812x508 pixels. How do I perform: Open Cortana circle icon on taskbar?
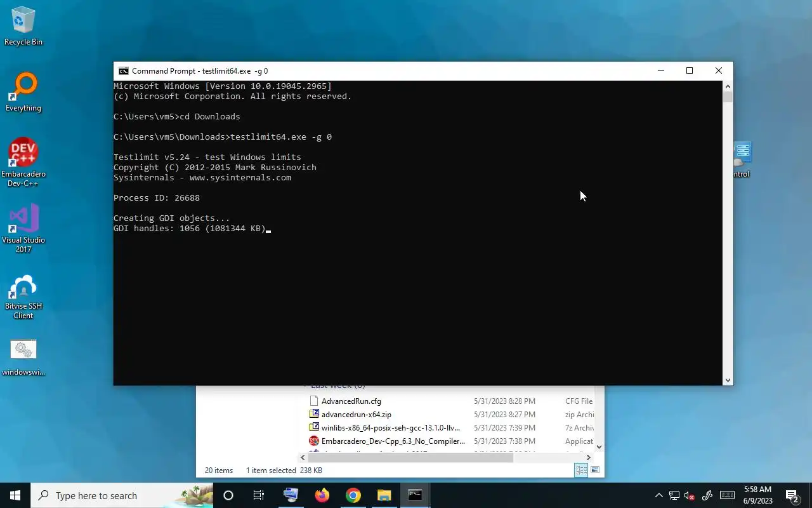click(228, 495)
